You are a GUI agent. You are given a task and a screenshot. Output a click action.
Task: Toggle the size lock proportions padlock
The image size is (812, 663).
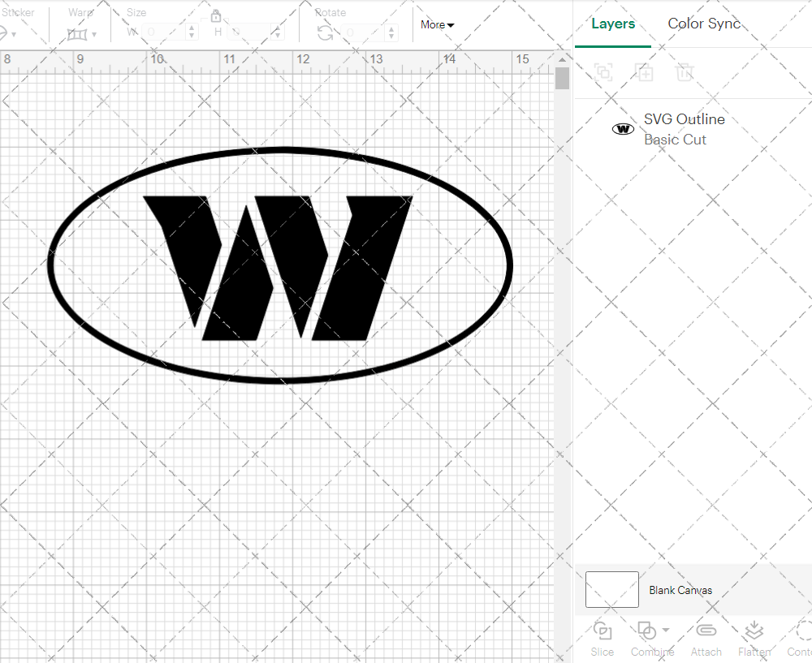tap(216, 15)
